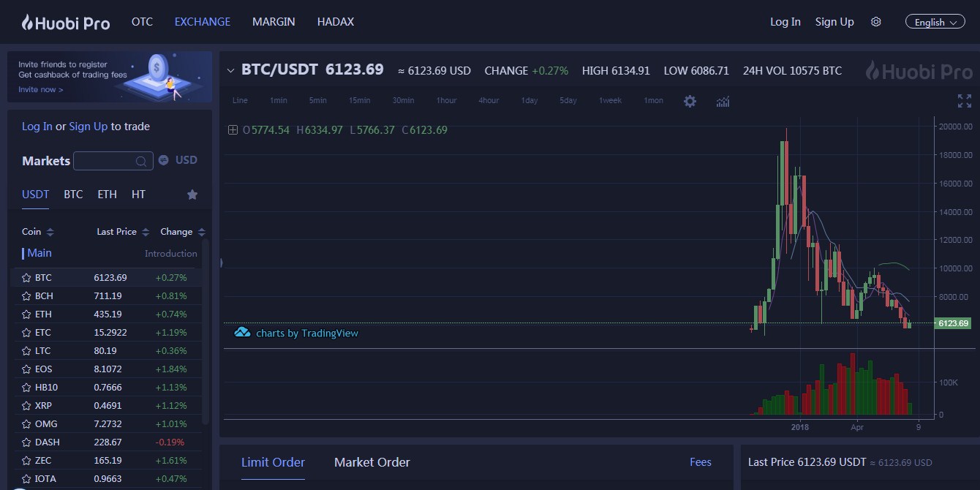Open the English language dropdown
Screen dimensions: 980x490
click(x=935, y=22)
